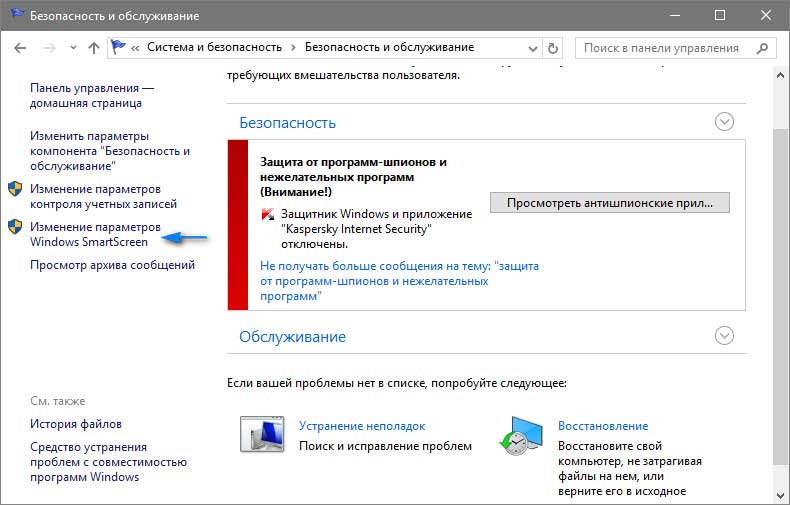Click 'Просмотр архива сообщений' link
The image size is (790, 505).
click(x=112, y=265)
